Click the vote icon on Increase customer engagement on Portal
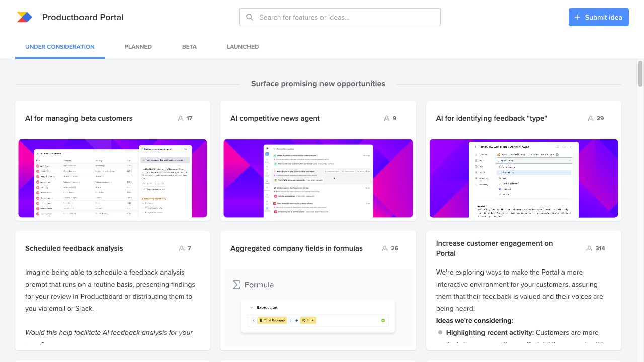 pyautogui.click(x=590, y=248)
